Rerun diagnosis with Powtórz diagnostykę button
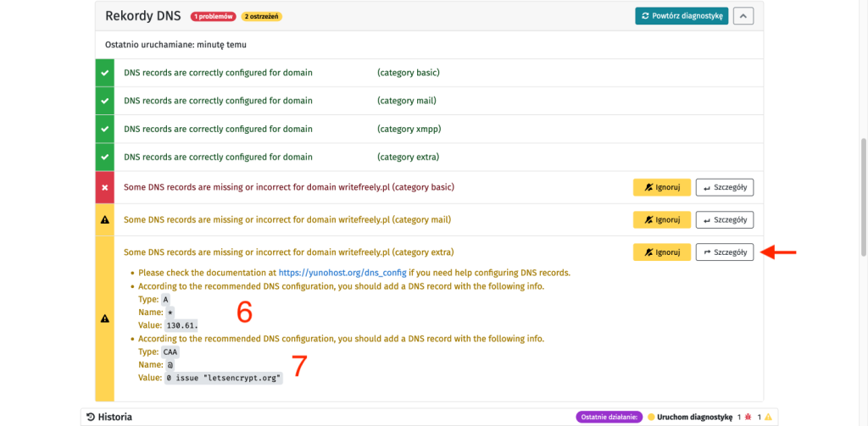The height and width of the screenshot is (426, 868). tap(681, 15)
